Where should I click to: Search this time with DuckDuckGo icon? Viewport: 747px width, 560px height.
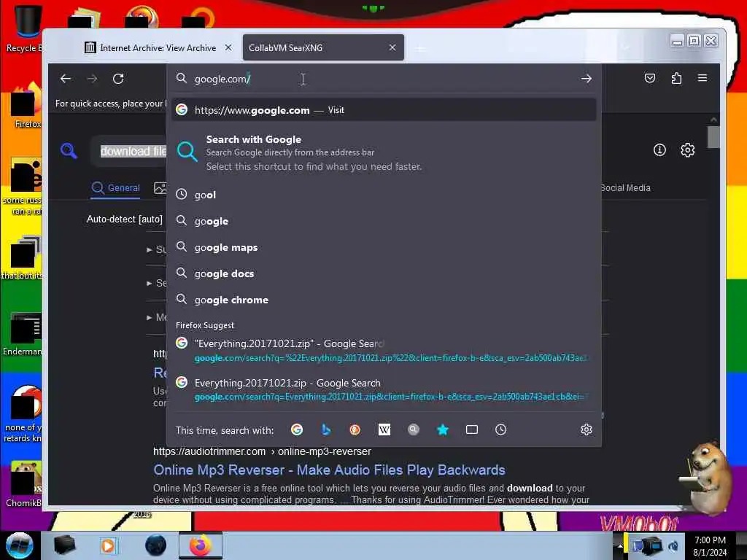(x=355, y=430)
